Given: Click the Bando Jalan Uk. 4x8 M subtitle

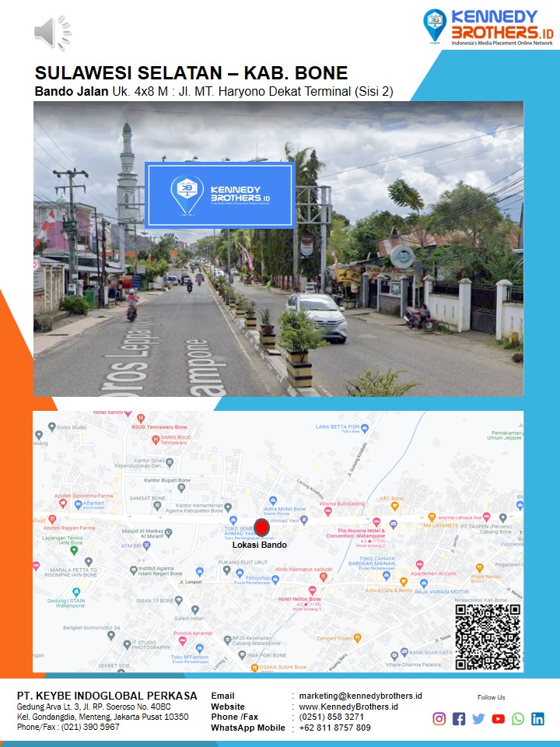Looking at the screenshot, I should coord(214,91).
